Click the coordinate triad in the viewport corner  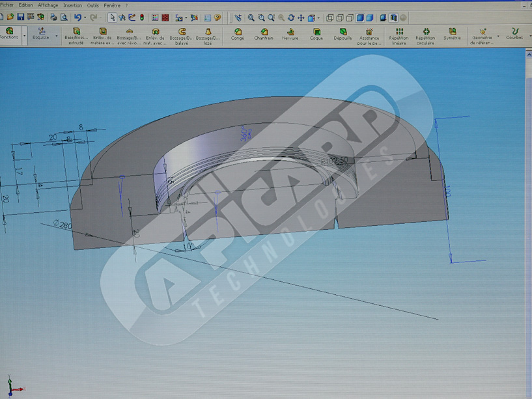click(15, 386)
